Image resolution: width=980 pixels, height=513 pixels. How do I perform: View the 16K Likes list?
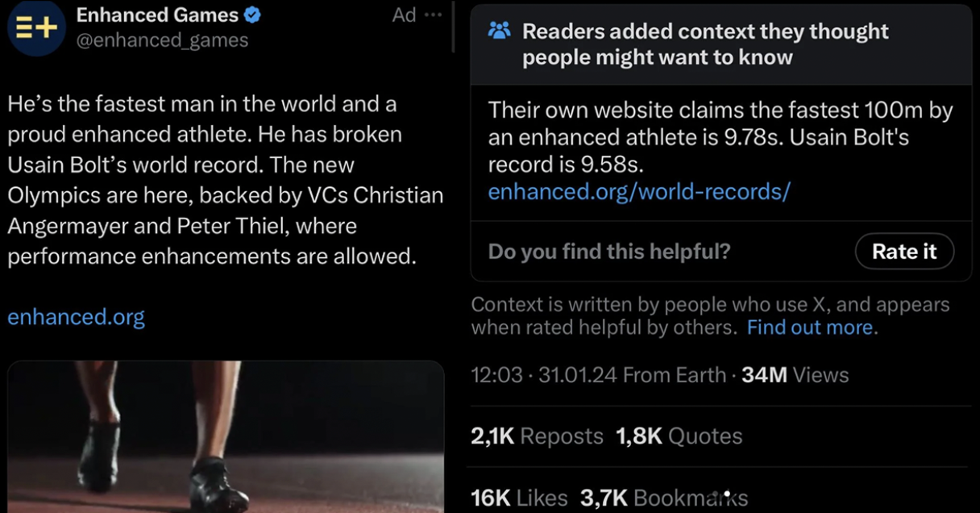[x=519, y=498]
